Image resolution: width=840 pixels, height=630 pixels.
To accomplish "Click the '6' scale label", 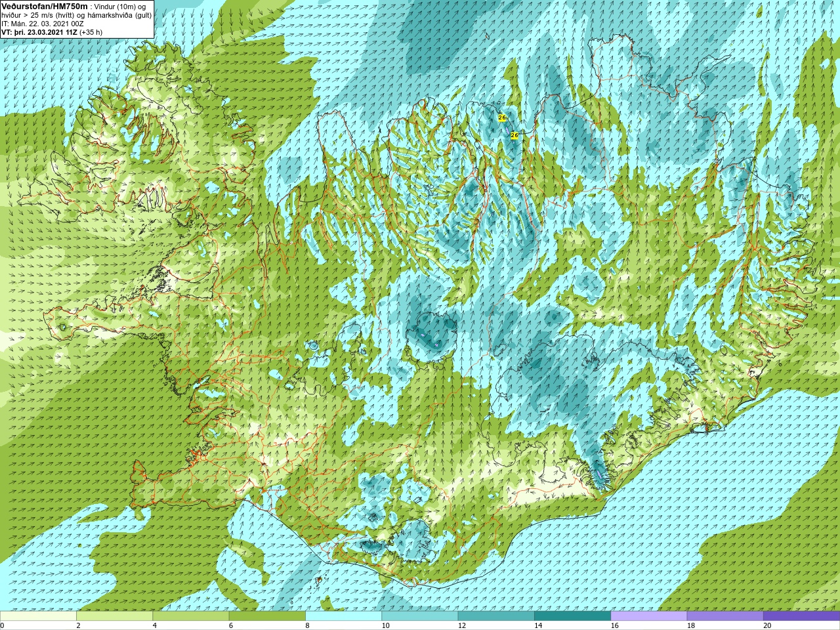I will [231, 625].
